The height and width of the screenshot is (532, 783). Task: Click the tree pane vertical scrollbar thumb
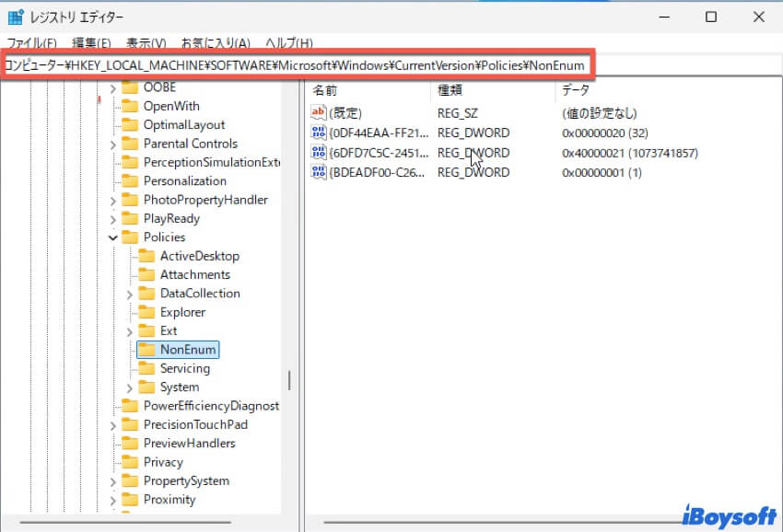tap(289, 380)
